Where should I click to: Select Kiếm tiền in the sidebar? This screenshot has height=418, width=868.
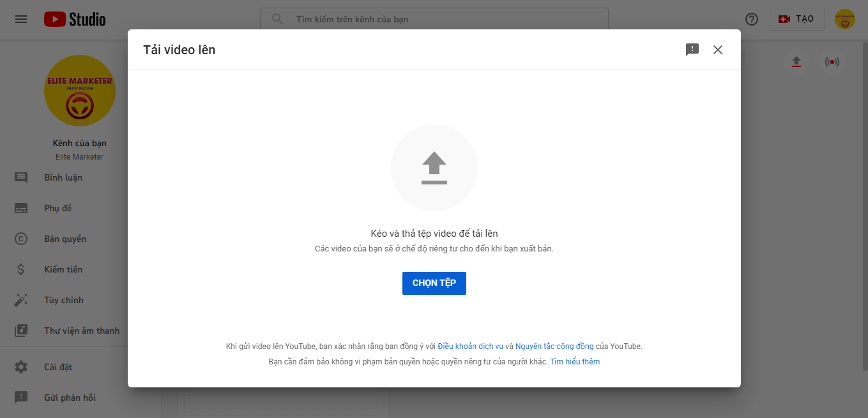coord(63,269)
